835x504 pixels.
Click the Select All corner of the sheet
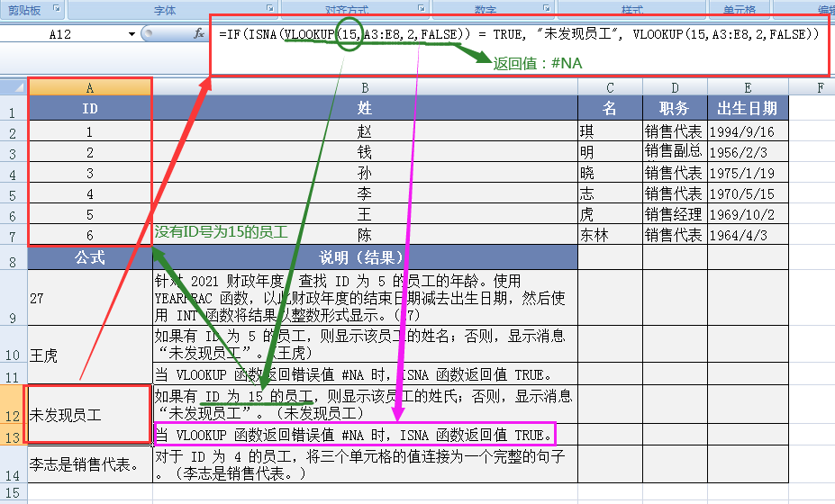point(14,87)
